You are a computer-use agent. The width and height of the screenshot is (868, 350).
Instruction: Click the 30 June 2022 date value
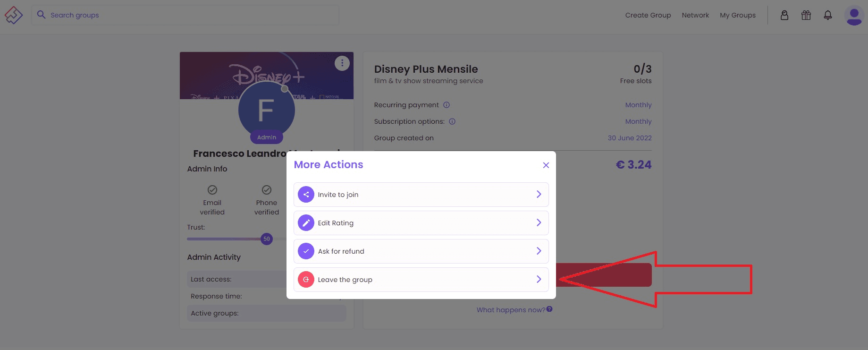click(x=630, y=138)
